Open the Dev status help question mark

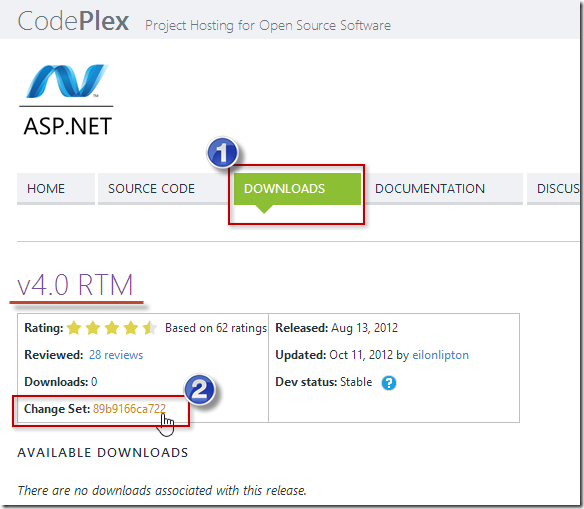click(x=389, y=383)
